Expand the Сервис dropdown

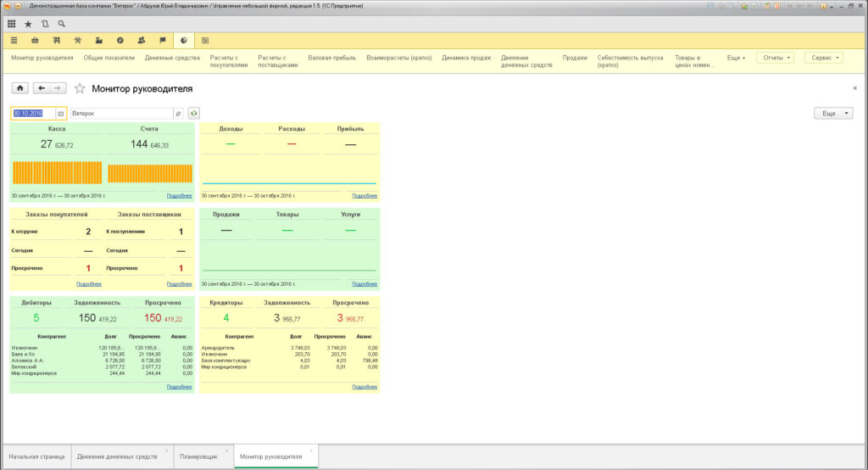pyautogui.click(x=824, y=58)
